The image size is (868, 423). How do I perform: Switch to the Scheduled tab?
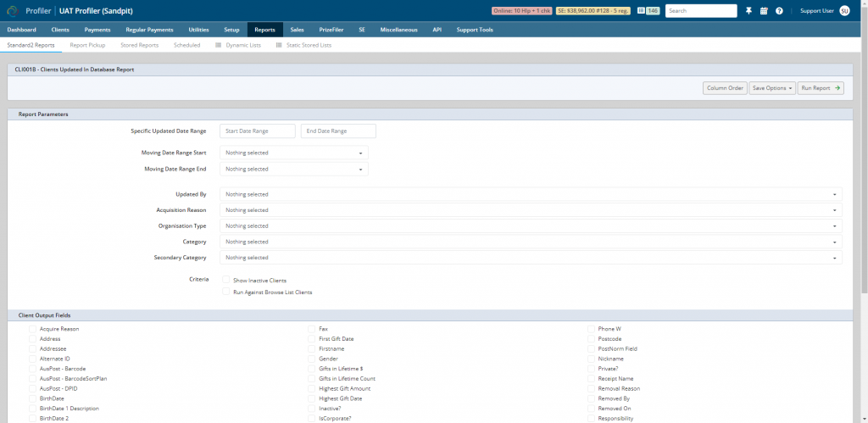(x=187, y=46)
